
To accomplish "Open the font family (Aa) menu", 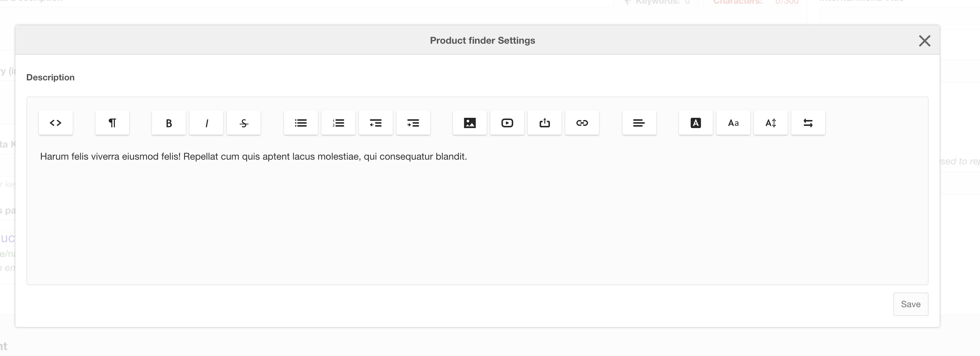I will pos(733,123).
